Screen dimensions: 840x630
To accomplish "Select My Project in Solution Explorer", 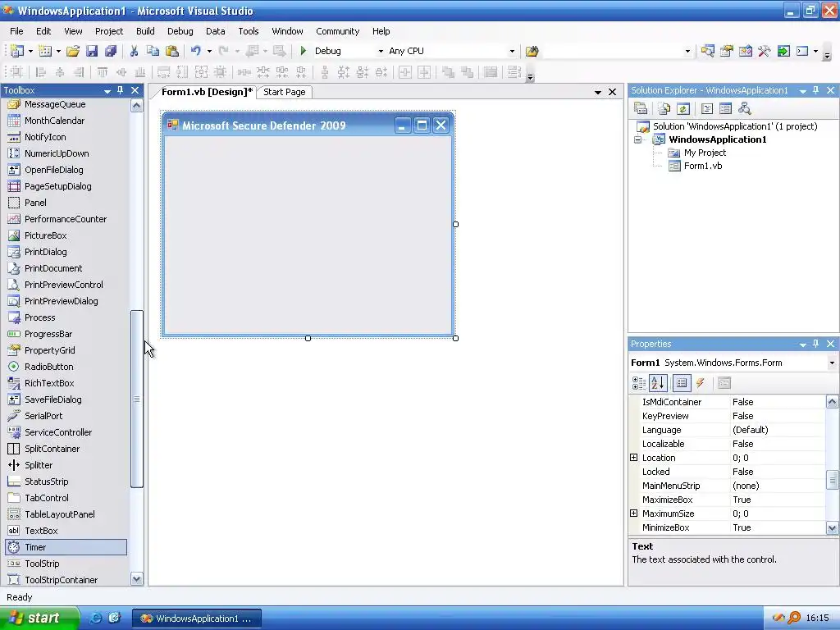I will pyautogui.click(x=705, y=153).
